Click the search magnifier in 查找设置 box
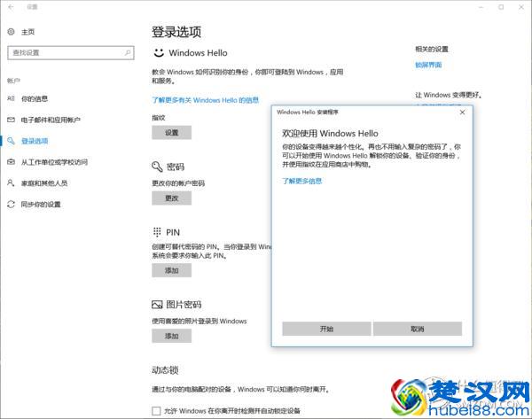This screenshot has width=532, height=419. coord(128,52)
